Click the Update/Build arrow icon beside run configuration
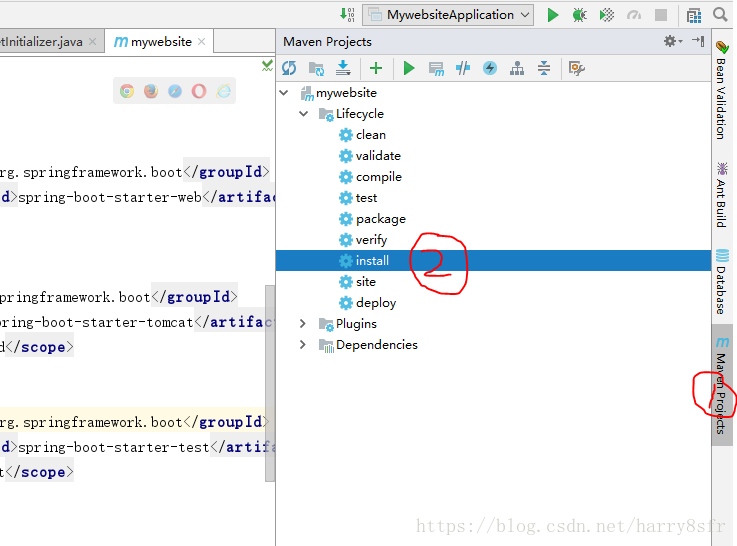The height and width of the screenshot is (546, 737). (347, 15)
